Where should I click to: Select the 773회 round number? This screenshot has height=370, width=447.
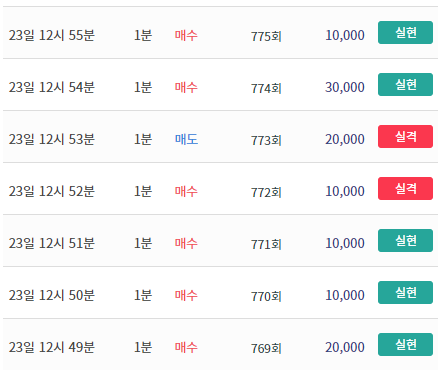(266, 140)
